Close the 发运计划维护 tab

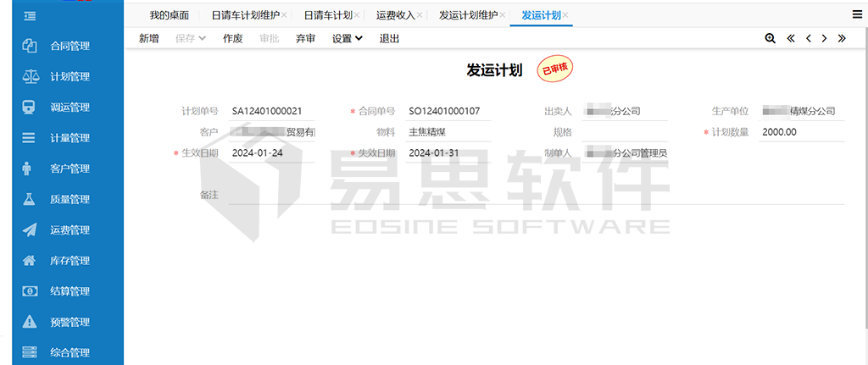503,15
